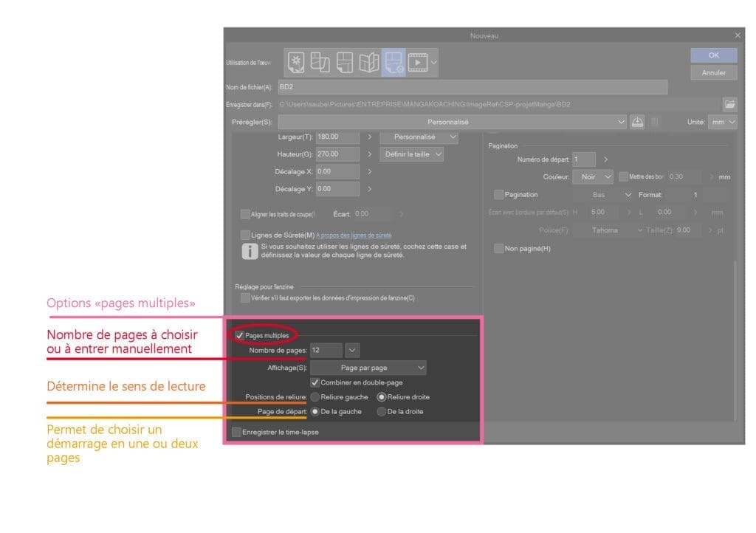Choose De la gauche start page
The height and width of the screenshot is (533, 756).
coord(315,411)
